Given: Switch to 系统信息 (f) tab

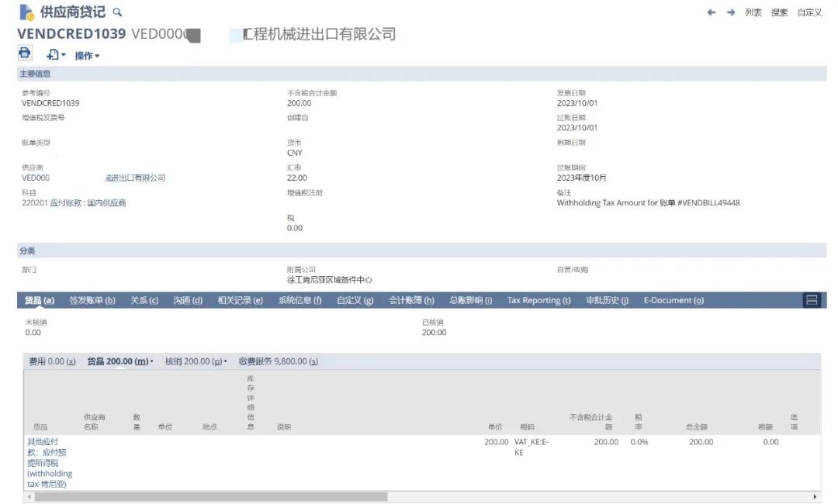Looking at the screenshot, I should 300,300.
